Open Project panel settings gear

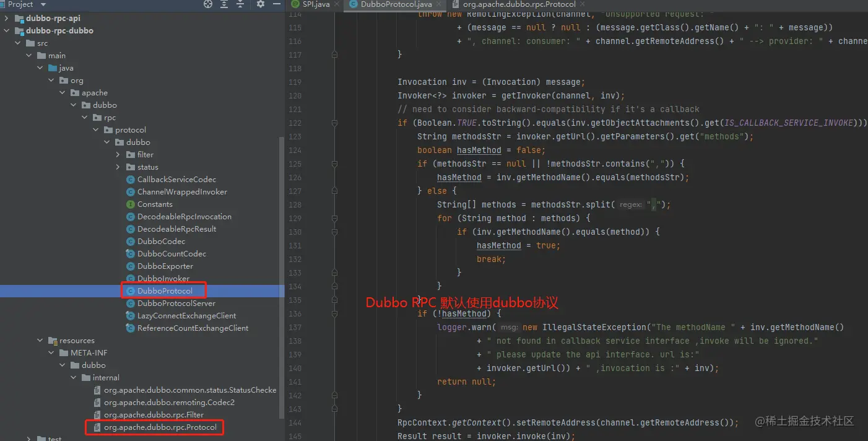click(261, 4)
